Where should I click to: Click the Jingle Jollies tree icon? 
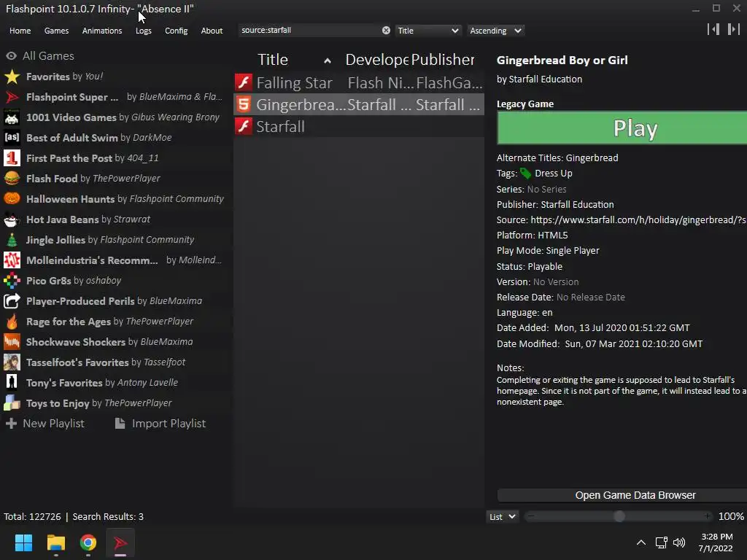pyautogui.click(x=12, y=240)
